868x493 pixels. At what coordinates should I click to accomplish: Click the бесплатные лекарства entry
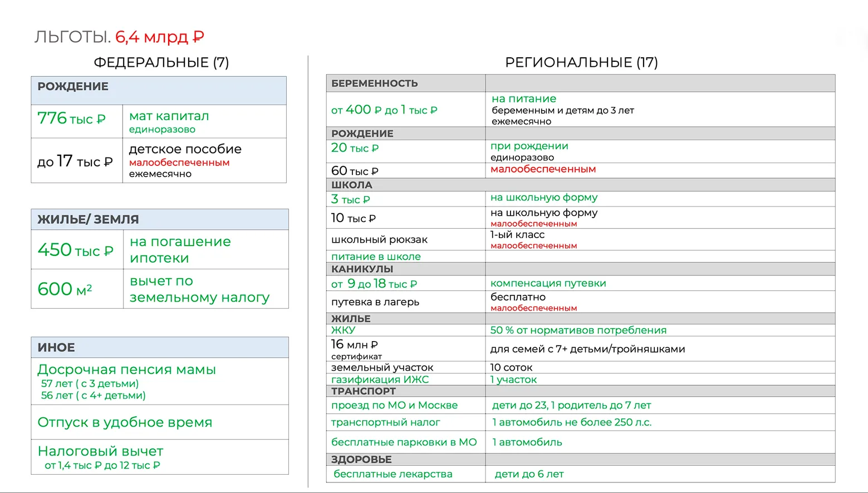[393, 474]
